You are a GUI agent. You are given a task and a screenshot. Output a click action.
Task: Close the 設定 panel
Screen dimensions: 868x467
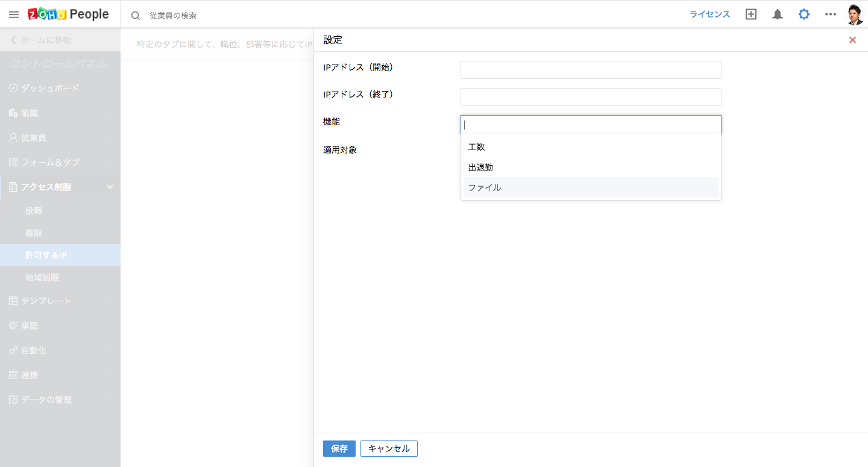tap(852, 40)
